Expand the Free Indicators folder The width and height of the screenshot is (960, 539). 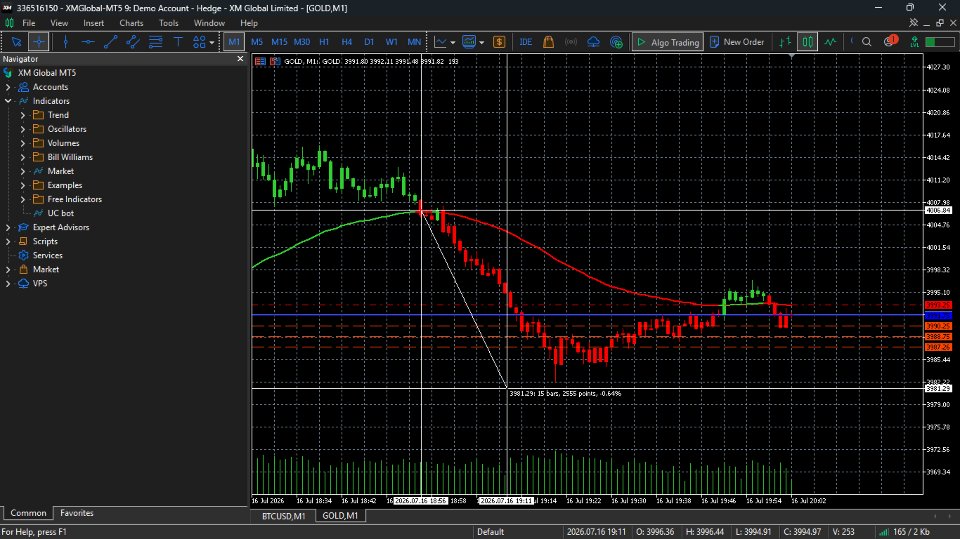pyautogui.click(x=23, y=199)
